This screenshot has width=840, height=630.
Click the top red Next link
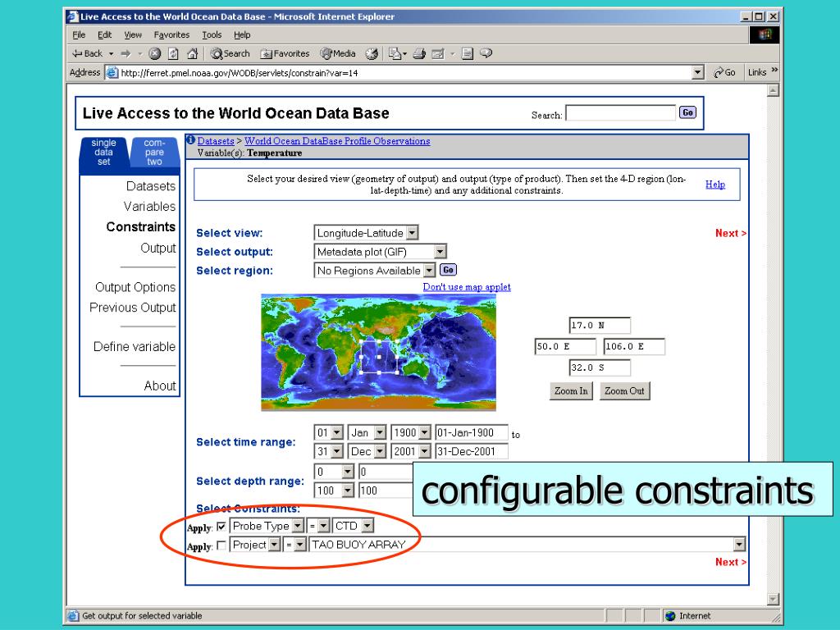coord(731,233)
